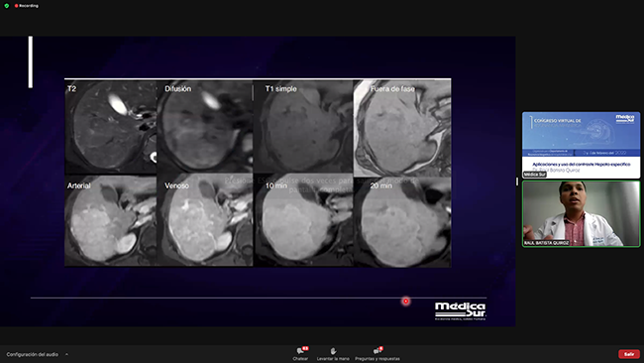Open Preguntas y respuestas panel
644x363 pixels.
377,353
